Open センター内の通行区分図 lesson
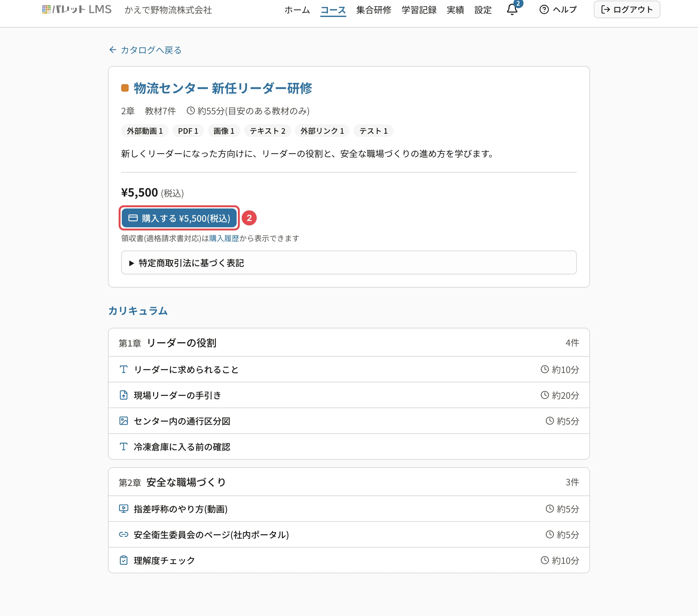Image resolution: width=698 pixels, height=616 pixels. click(x=349, y=421)
